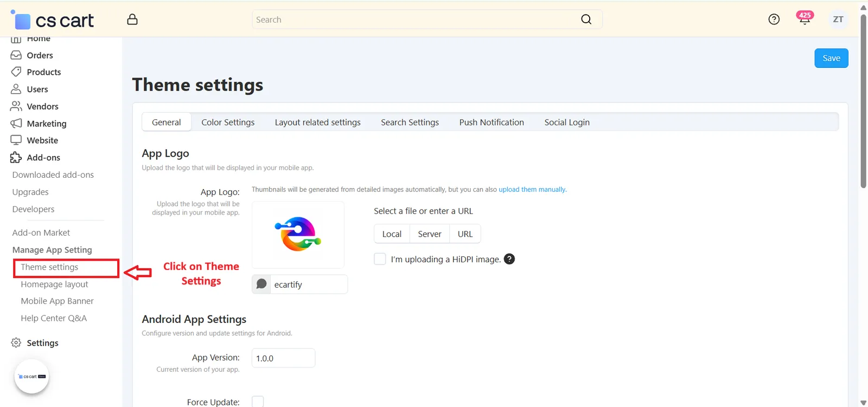Open Help Center Q&A in the sidebar
868x407 pixels.
pos(54,318)
